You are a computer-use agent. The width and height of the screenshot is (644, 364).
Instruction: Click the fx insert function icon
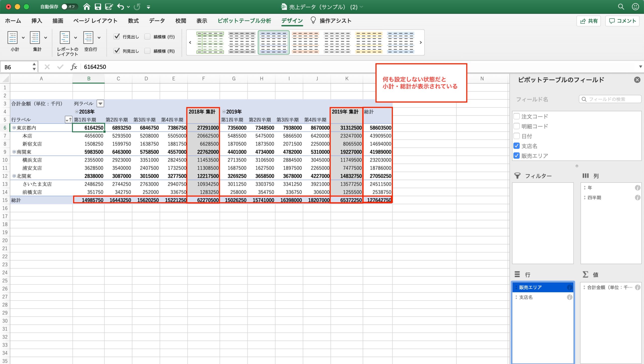(74, 67)
